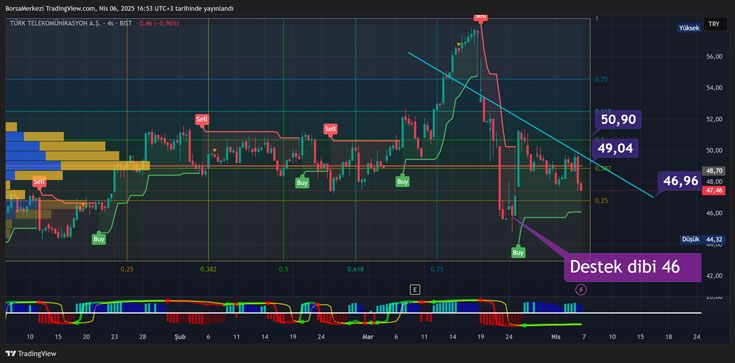Click the Yüksek high-price label

click(x=690, y=28)
